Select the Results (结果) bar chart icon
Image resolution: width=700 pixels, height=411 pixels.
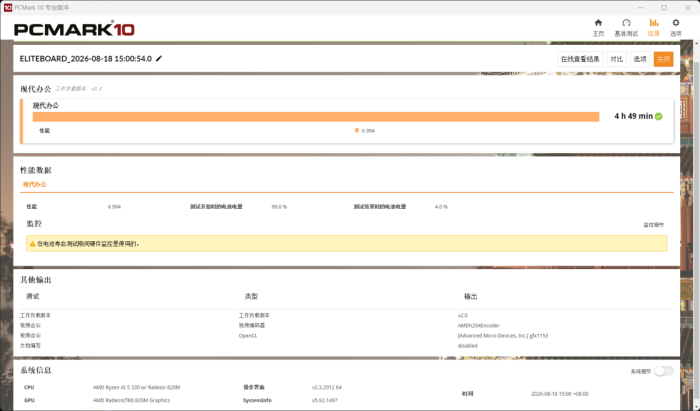pyautogui.click(x=654, y=23)
